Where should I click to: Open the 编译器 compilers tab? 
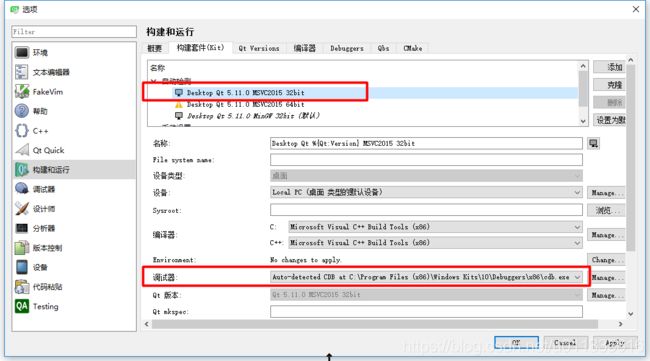coord(305,48)
